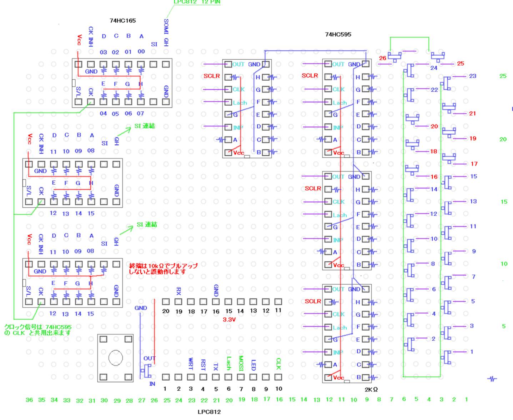This screenshot has width=513, height=420.
Task: Select the regulator symbol between OUT and IN
Action: click(x=146, y=370)
